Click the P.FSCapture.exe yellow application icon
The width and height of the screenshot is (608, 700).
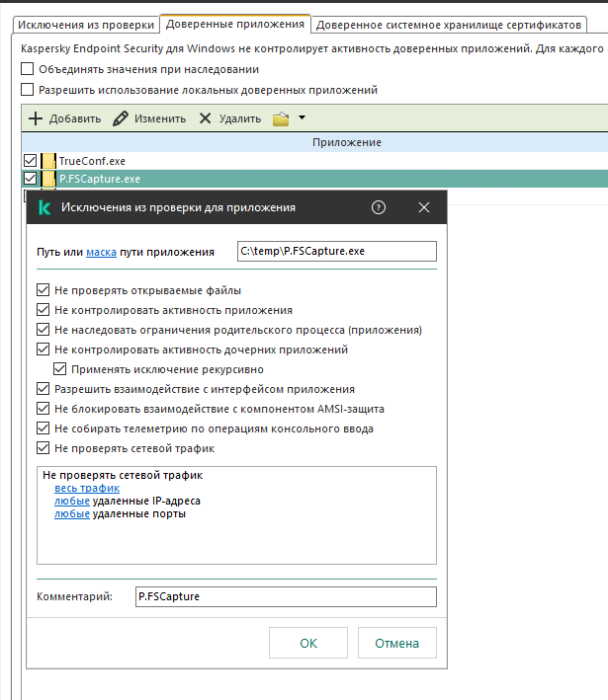coord(48,179)
